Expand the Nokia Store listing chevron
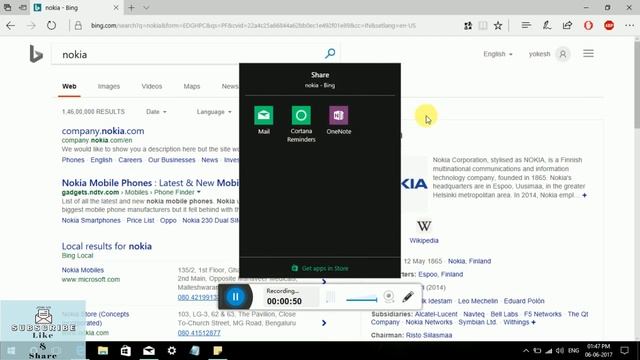Image resolution: width=640 pixels, height=360 pixels. pos(324,323)
